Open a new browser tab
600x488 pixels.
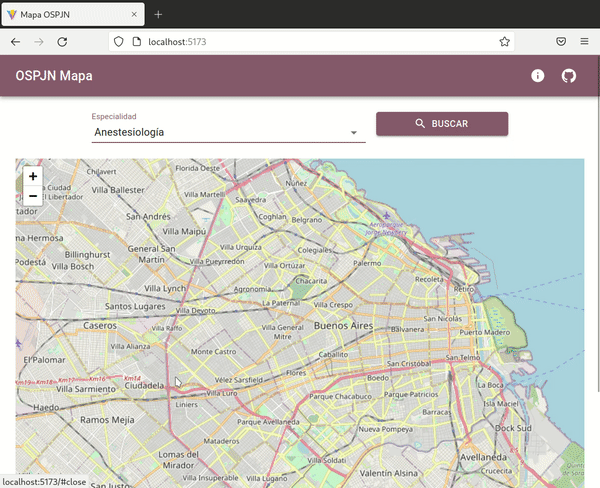[158, 15]
